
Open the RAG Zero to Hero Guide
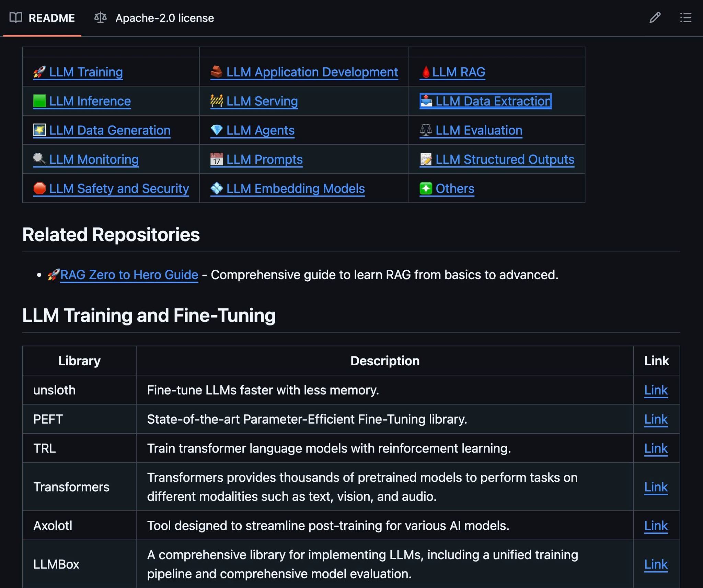click(x=129, y=275)
